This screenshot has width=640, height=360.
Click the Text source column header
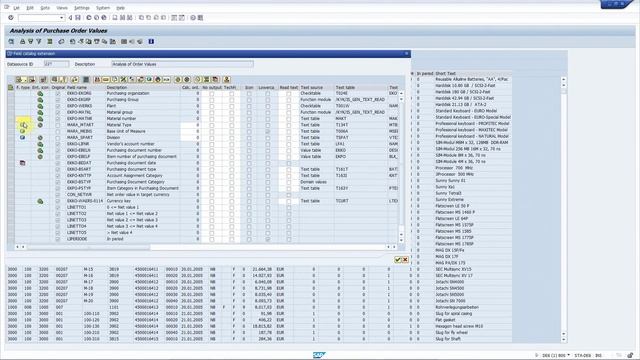pyautogui.click(x=317, y=87)
